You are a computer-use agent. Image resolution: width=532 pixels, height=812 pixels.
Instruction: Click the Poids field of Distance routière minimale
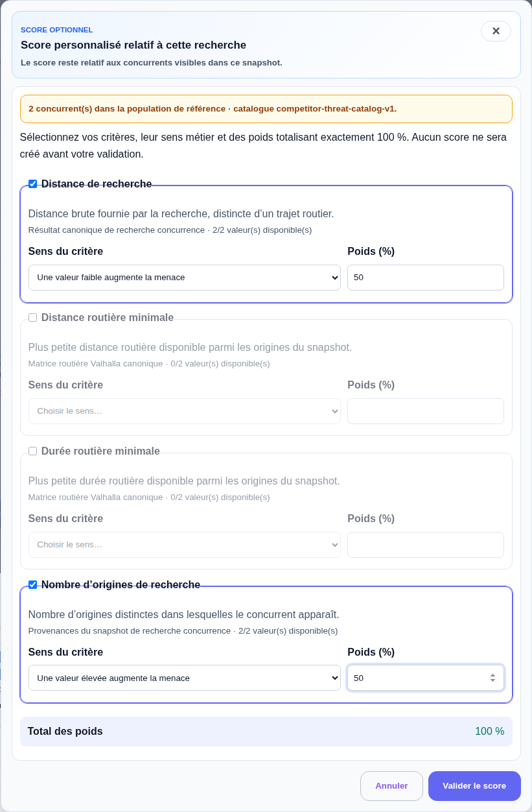[x=426, y=411]
